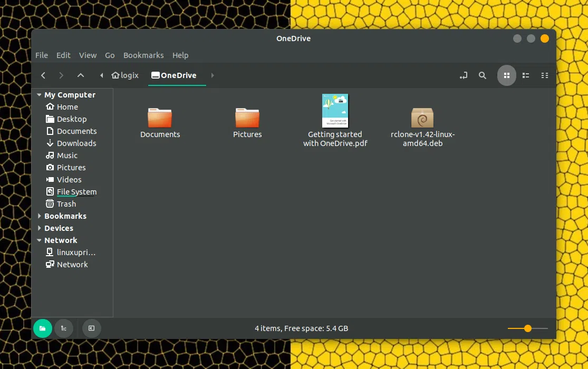Toggle the location entry button
The image size is (588, 369).
(x=464, y=75)
